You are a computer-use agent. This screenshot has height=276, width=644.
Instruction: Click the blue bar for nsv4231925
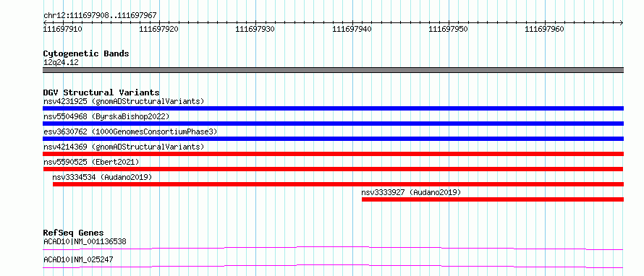333,108
